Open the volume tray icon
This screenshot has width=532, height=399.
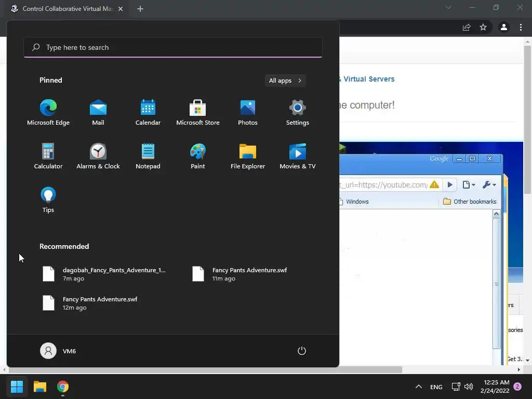[469, 387]
